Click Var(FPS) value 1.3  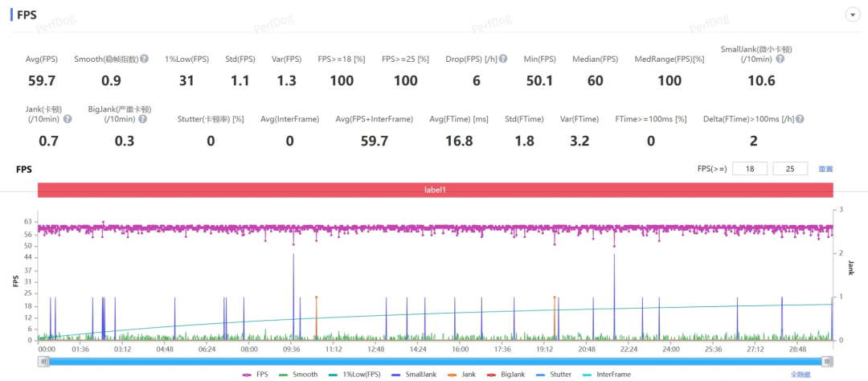pos(286,81)
